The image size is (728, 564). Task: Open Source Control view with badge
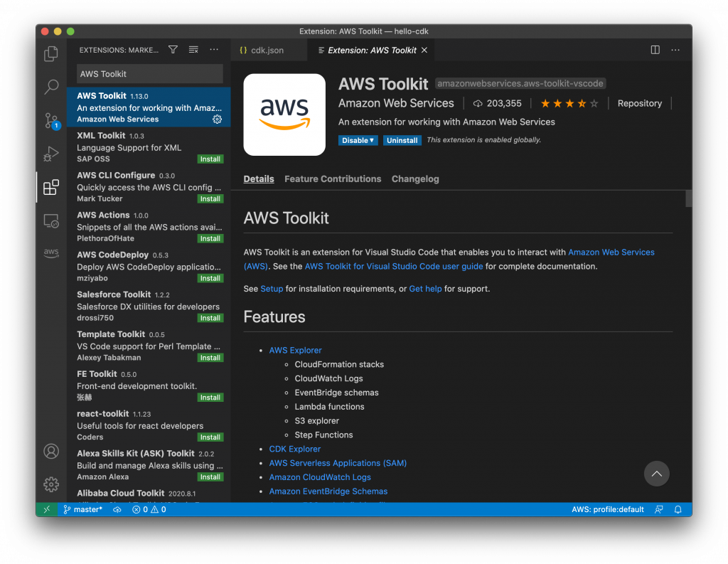51,120
